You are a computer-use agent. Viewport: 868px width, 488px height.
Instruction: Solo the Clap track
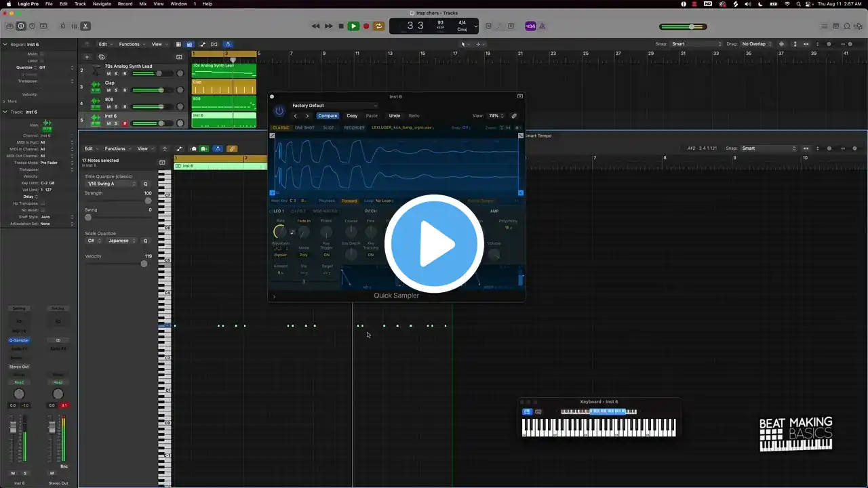tap(116, 90)
